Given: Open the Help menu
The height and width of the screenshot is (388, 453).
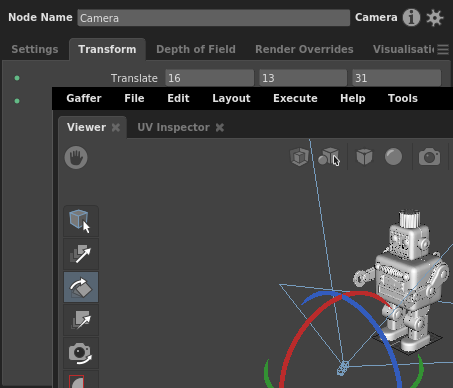Looking at the screenshot, I should [x=353, y=98].
